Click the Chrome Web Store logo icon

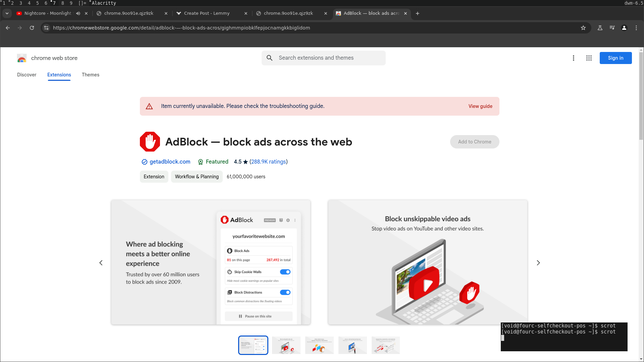(22, 58)
